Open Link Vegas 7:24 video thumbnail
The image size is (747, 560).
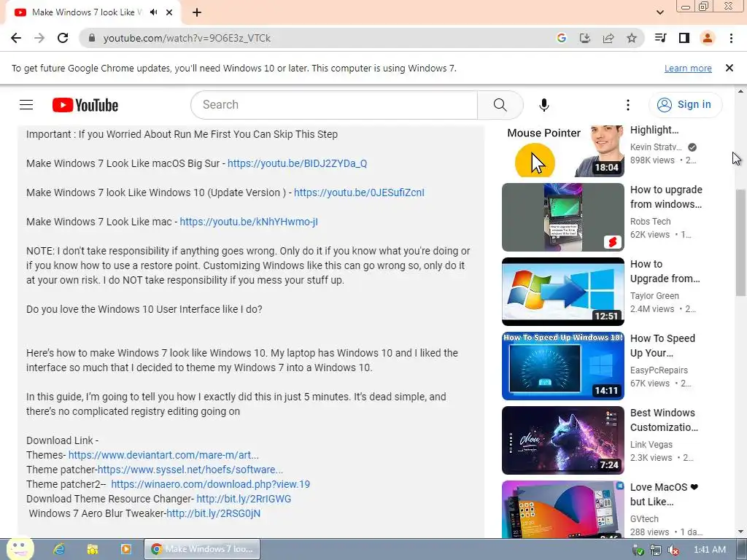(562, 440)
